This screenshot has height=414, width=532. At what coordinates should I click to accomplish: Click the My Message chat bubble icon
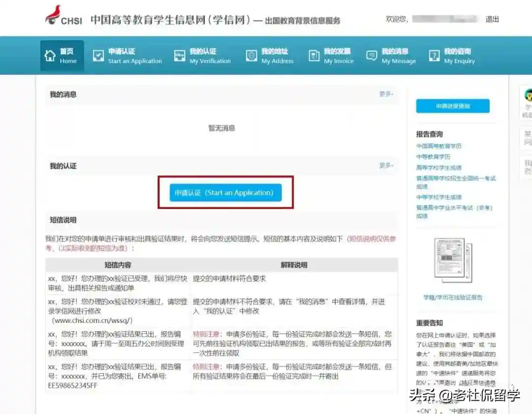click(x=372, y=56)
